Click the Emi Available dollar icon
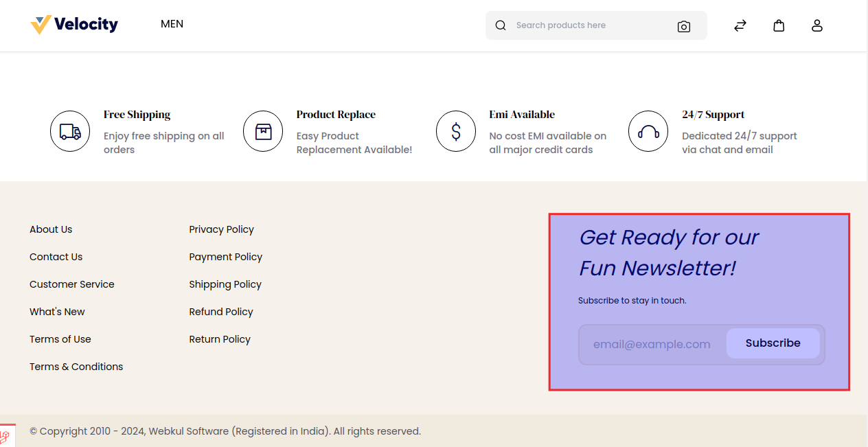This screenshot has height=447, width=868. tap(456, 131)
